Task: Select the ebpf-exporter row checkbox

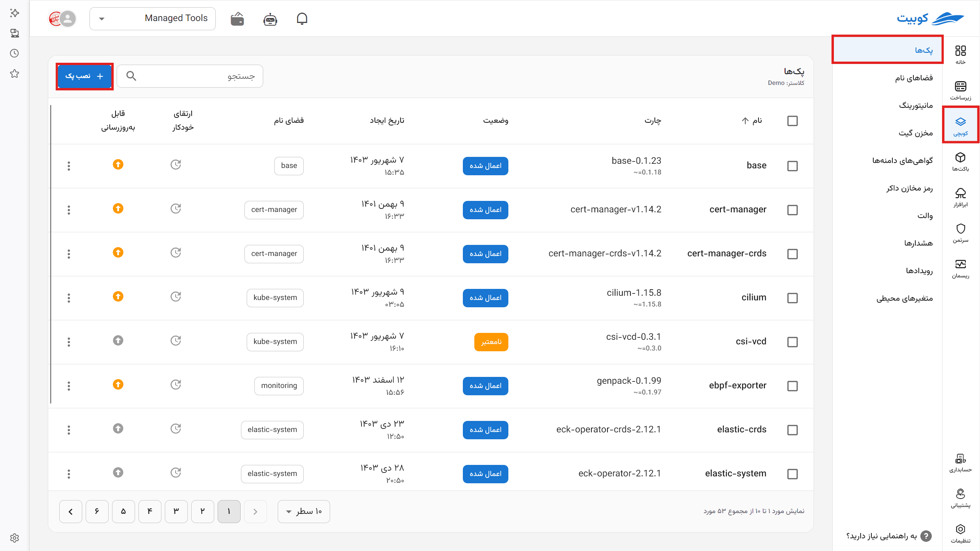Action: tap(793, 386)
